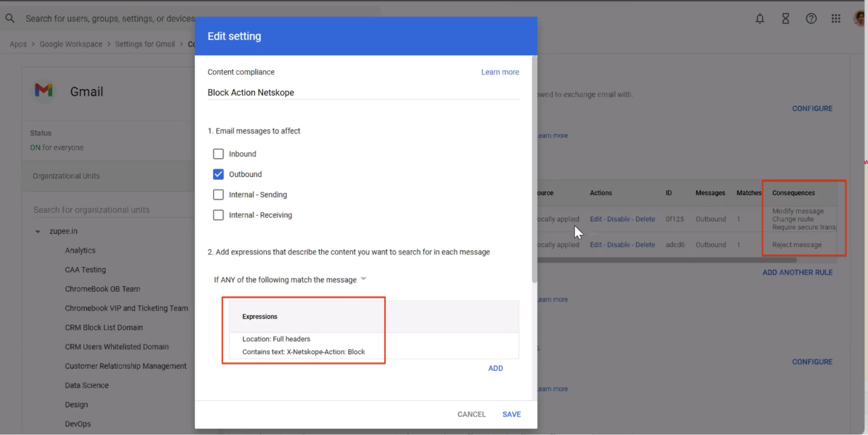Select ChromeBook OB Team unit
Screen dimensions: 868x435
point(102,289)
